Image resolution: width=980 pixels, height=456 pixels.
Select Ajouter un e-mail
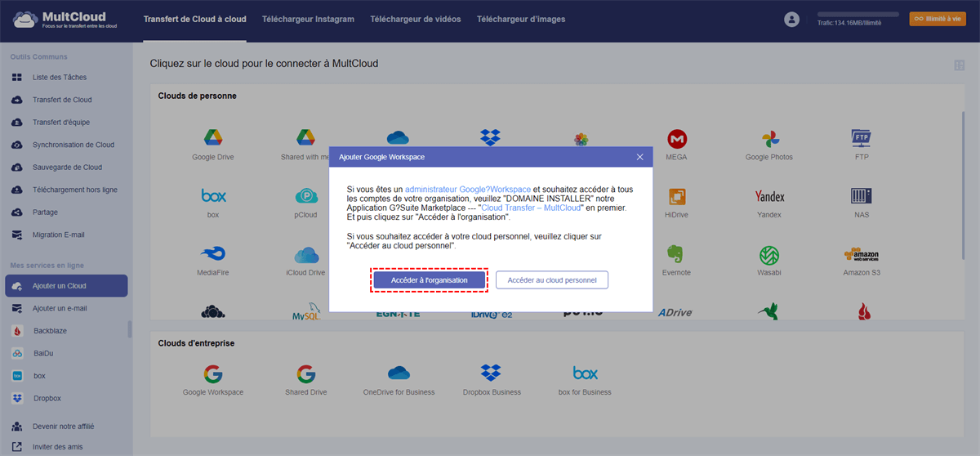click(60, 308)
